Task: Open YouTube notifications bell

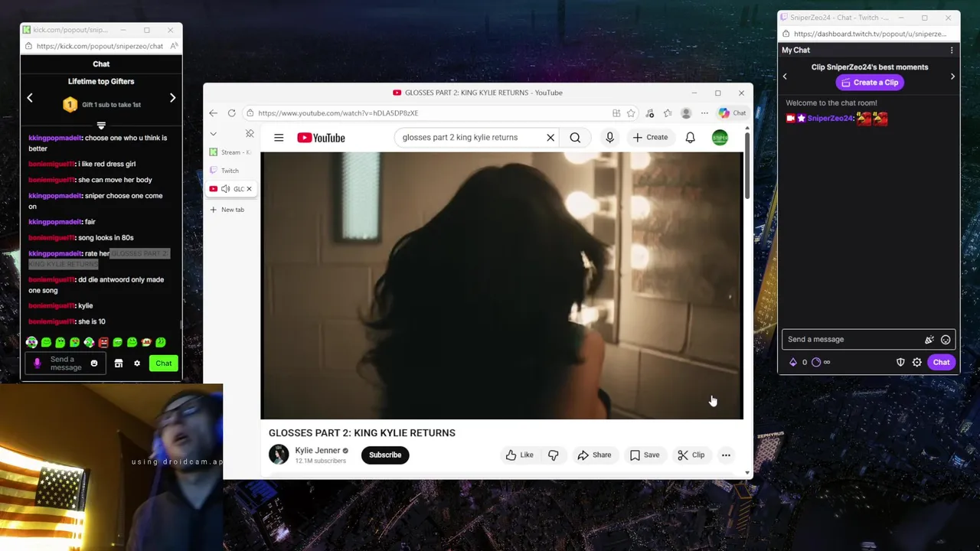Action: (690, 138)
